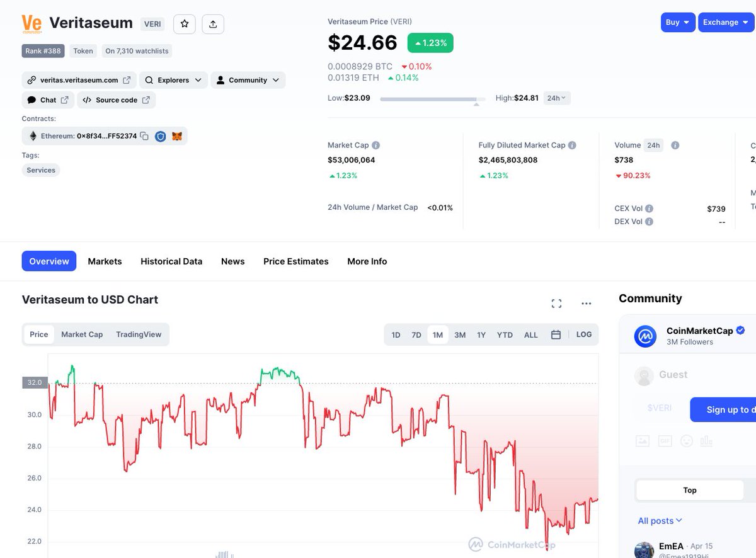Open the Community dropdown
756x558 pixels.
248,80
